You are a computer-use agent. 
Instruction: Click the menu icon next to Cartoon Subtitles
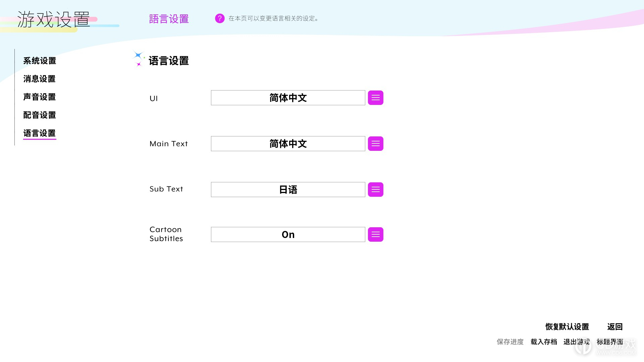tap(376, 234)
